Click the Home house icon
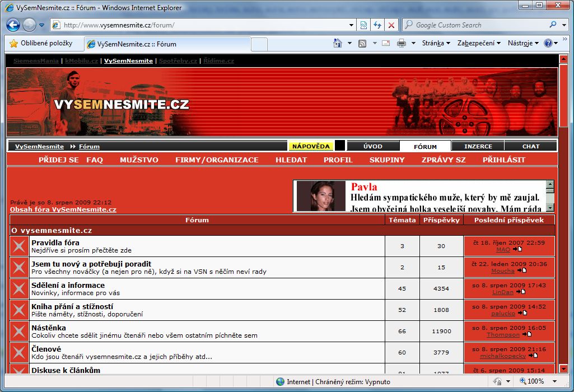This screenshot has height=392, width=574. 338,43
